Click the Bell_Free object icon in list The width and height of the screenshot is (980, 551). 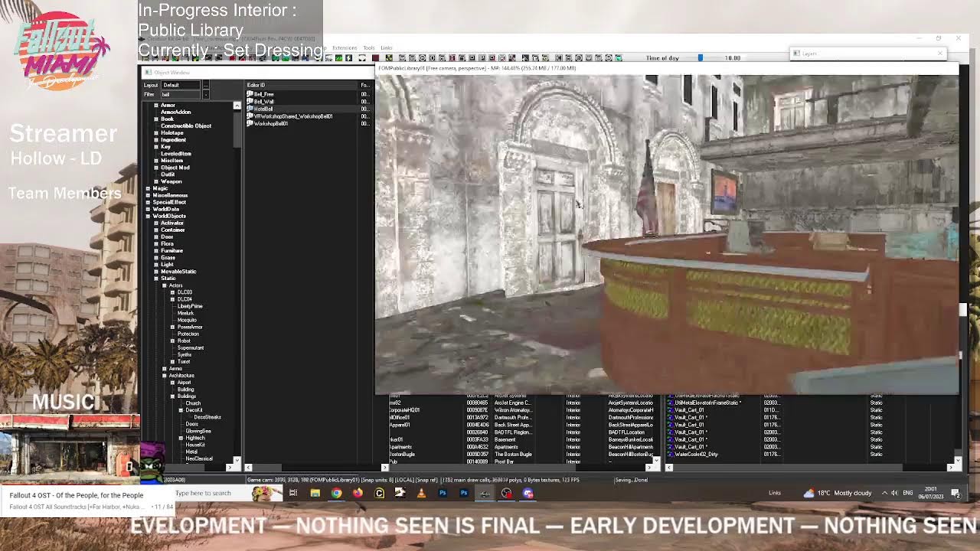pyautogui.click(x=250, y=94)
